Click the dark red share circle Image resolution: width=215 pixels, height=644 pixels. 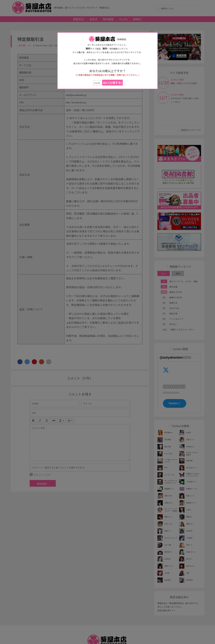34,361
